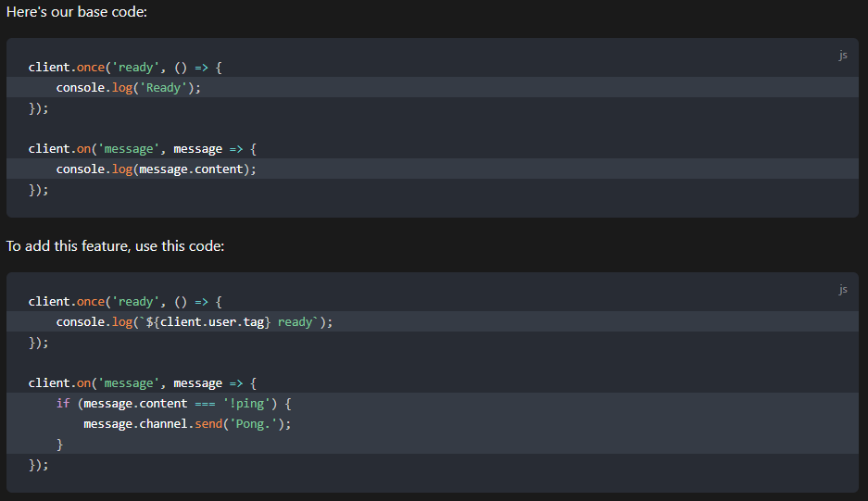This screenshot has width=868, height=501.
Task: Click client.once('ready' line in the second code block
Action: (125, 301)
